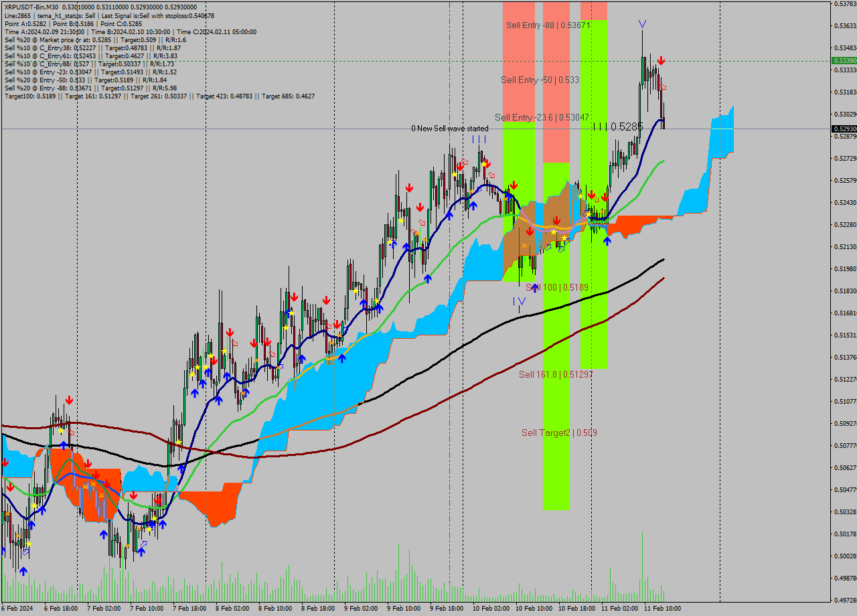Click the 'Sell %10 @ C_Entry38' line

pyautogui.click(x=92, y=48)
